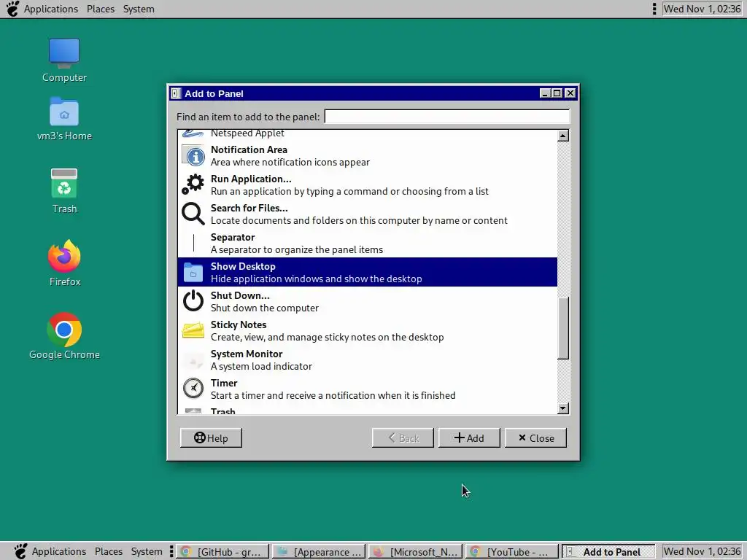Open Applications menu in bottom panel
The image size is (747, 560).
pyautogui.click(x=59, y=551)
